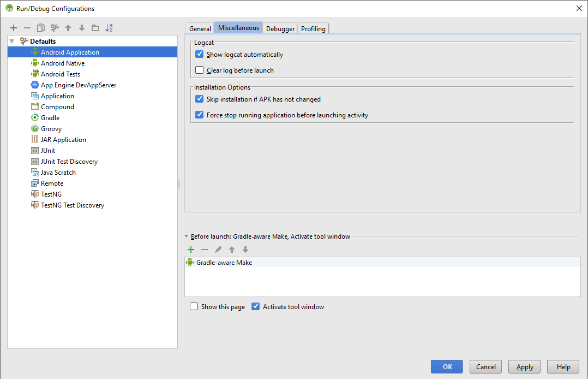Enable Clear log before launch

200,70
